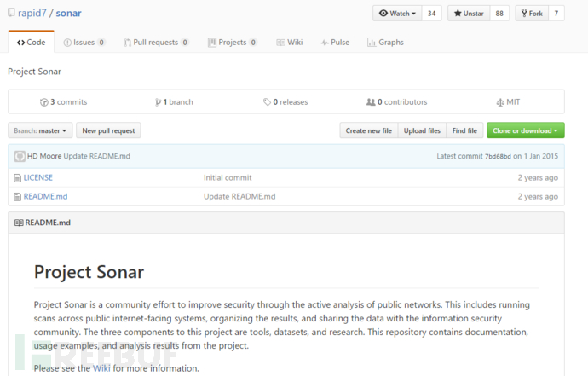Click the file icon next to LICENSE
The width and height of the screenshot is (588, 376).
17,178
